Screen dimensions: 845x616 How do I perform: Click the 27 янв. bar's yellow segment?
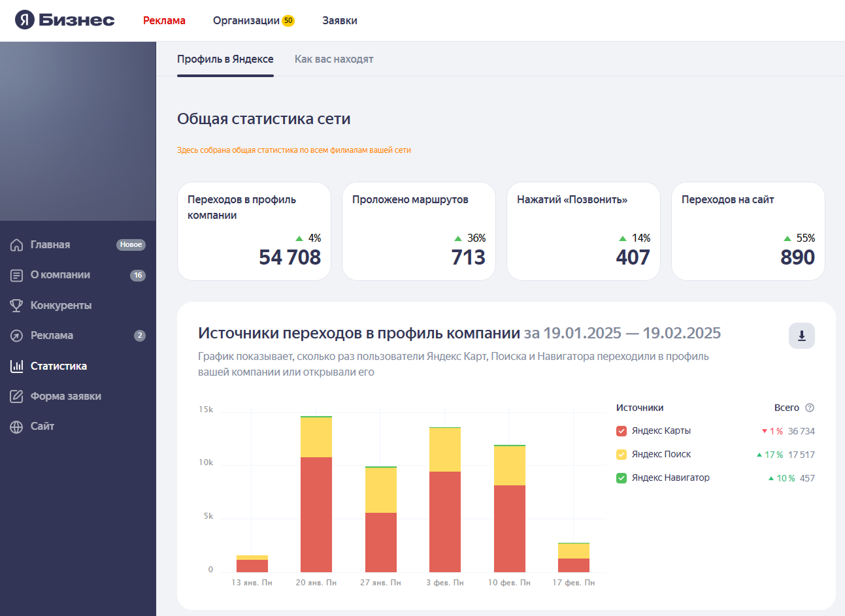[381, 491]
